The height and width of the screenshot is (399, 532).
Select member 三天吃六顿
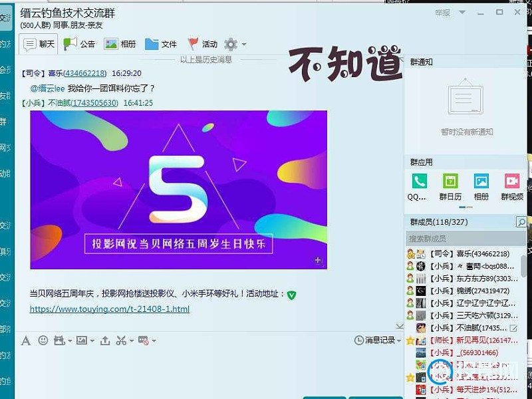coord(463,315)
